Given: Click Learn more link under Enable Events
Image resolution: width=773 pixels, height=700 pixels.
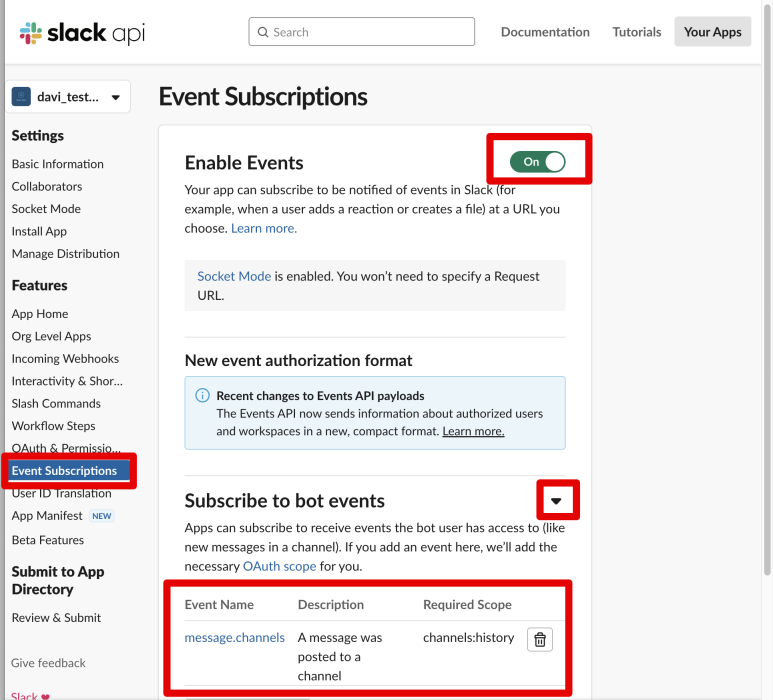Looking at the screenshot, I should click(x=264, y=228).
